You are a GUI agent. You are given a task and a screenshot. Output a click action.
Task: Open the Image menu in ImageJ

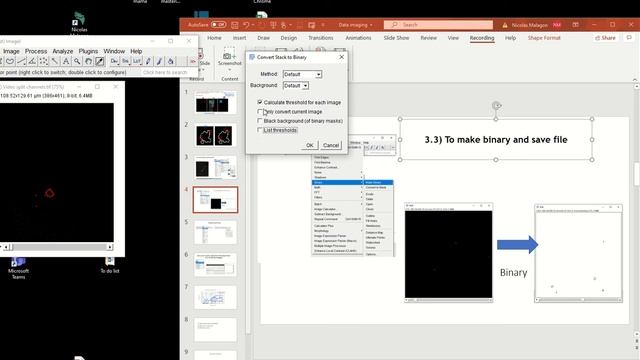(x=11, y=51)
